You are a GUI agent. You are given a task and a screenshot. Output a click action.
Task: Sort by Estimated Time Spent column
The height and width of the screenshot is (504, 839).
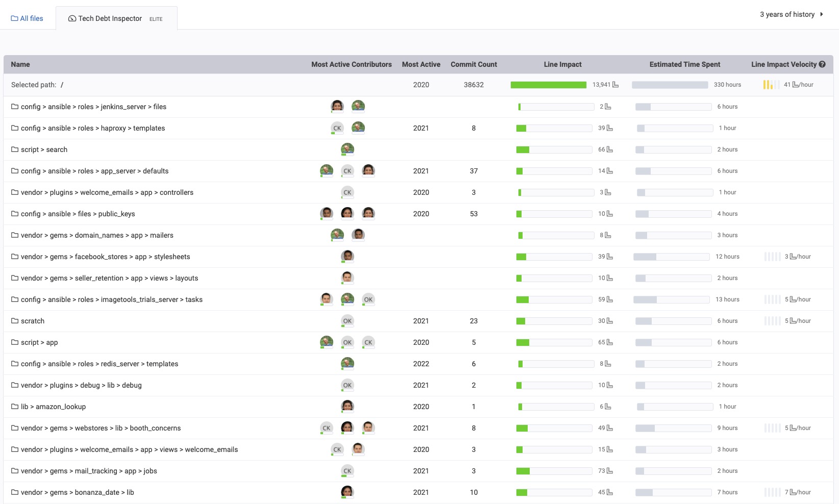pos(684,64)
